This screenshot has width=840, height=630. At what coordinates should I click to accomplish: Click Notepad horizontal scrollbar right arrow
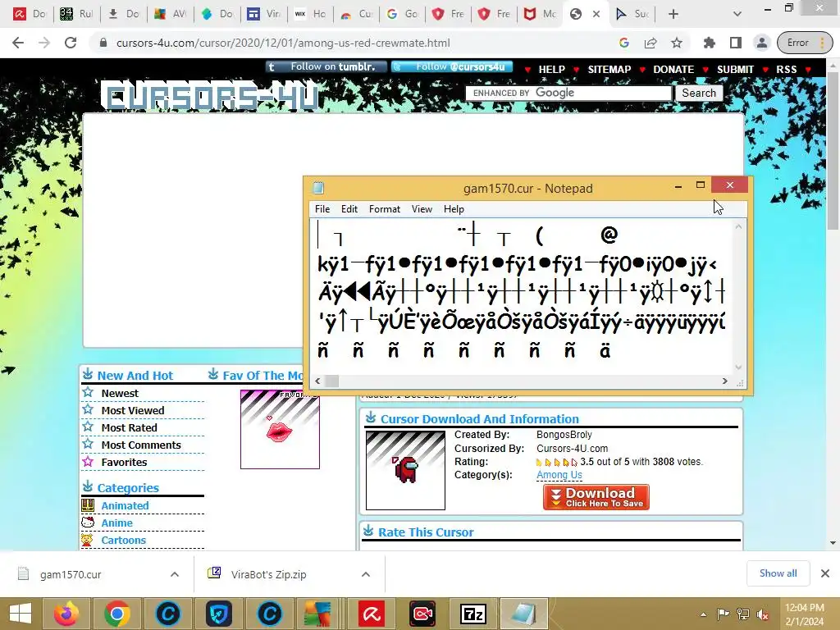point(725,381)
